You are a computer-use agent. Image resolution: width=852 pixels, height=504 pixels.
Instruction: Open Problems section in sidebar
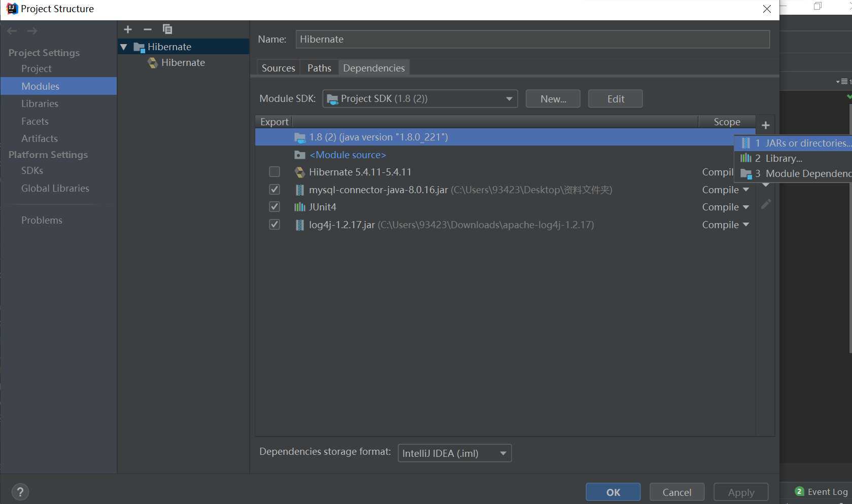[x=42, y=220]
